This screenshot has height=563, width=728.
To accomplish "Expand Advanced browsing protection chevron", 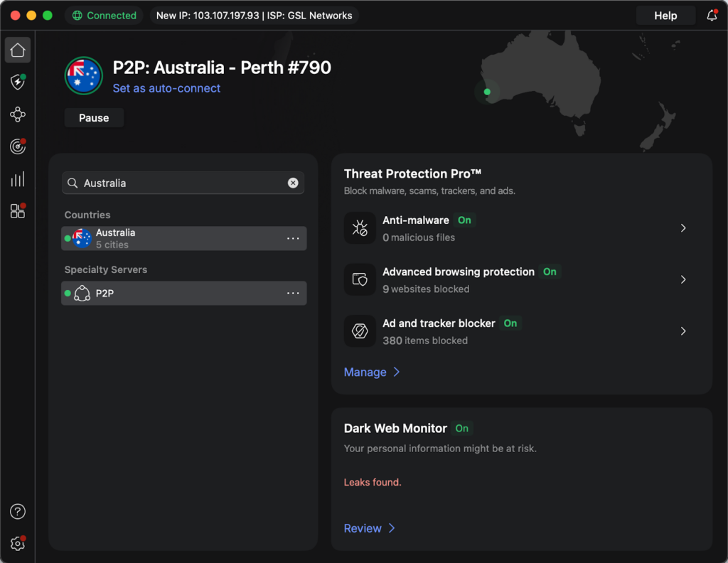I will (x=683, y=279).
